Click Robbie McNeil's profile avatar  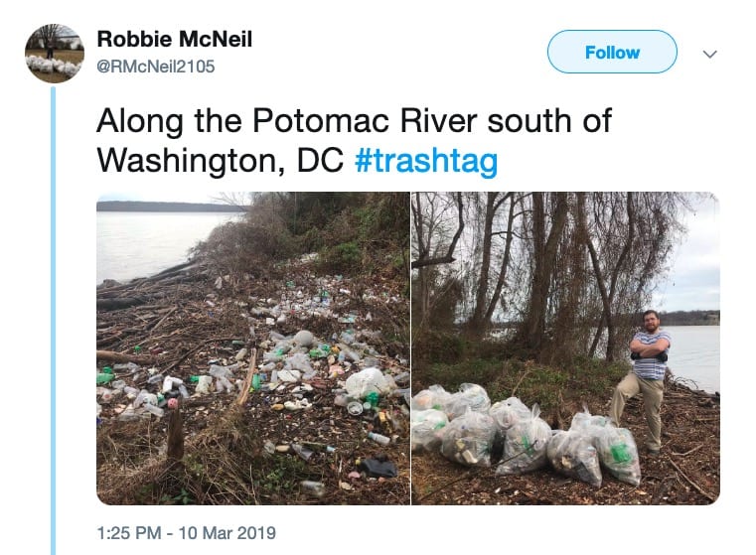tap(54, 53)
